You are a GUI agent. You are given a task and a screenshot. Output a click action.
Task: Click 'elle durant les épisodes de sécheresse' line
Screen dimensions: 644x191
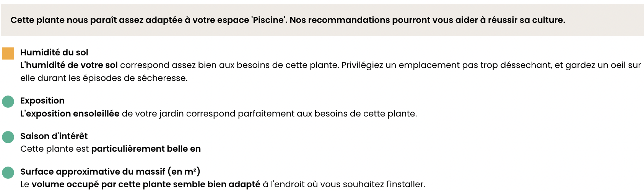(104, 78)
